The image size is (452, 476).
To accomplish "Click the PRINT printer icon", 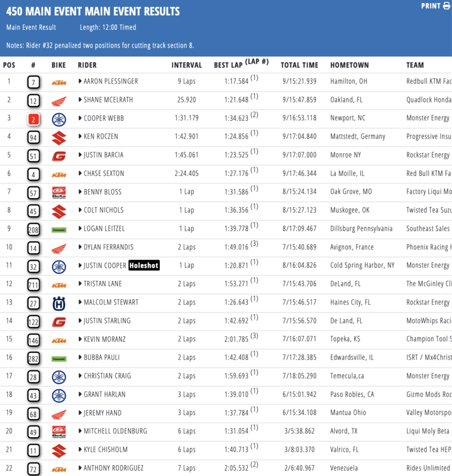I will (x=446, y=6).
